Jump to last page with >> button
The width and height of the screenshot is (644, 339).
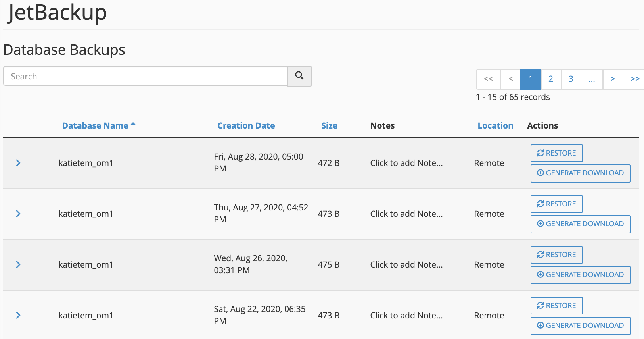pos(634,79)
